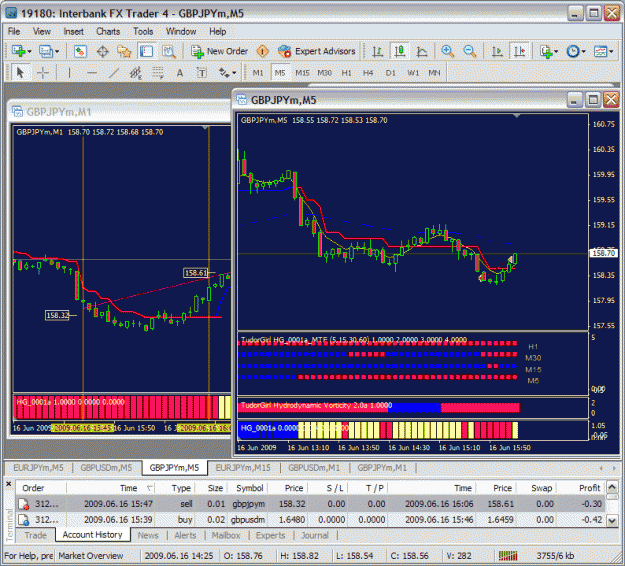Toggle the Terminal window icon

tap(146, 51)
